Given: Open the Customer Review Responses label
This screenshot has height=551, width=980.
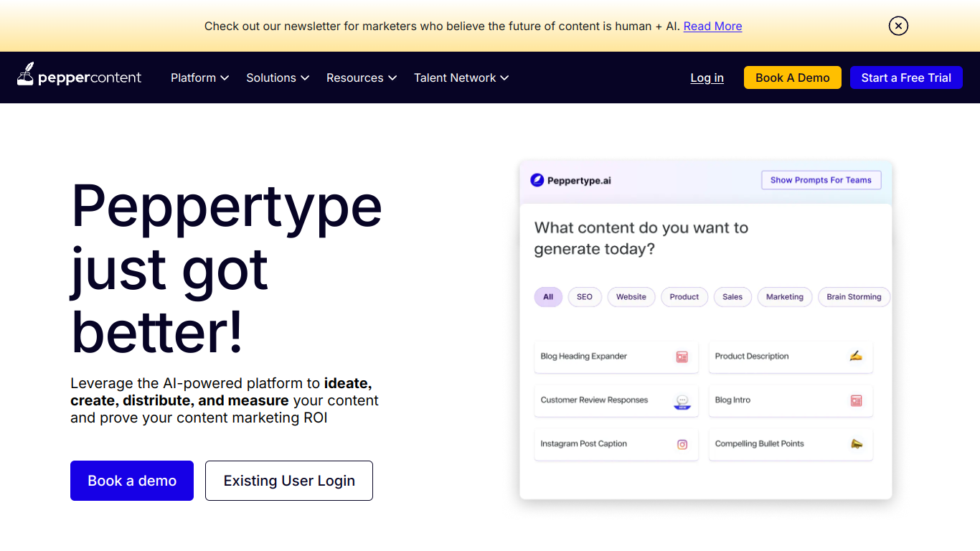Looking at the screenshot, I should 594,400.
